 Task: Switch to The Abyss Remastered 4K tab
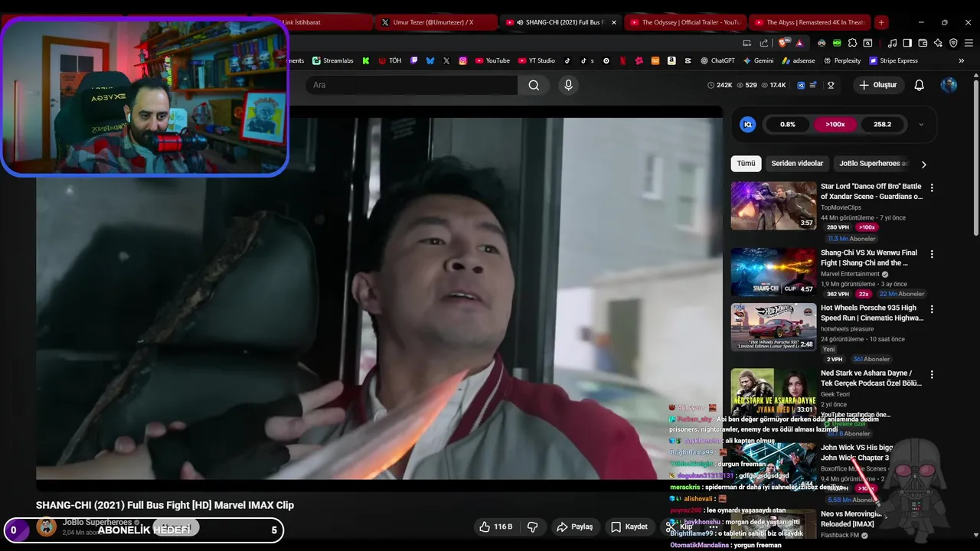tap(809, 22)
